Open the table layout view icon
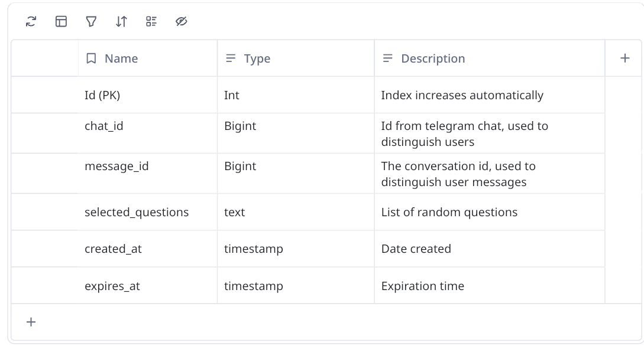This screenshot has height=345, width=644. pos(61,22)
